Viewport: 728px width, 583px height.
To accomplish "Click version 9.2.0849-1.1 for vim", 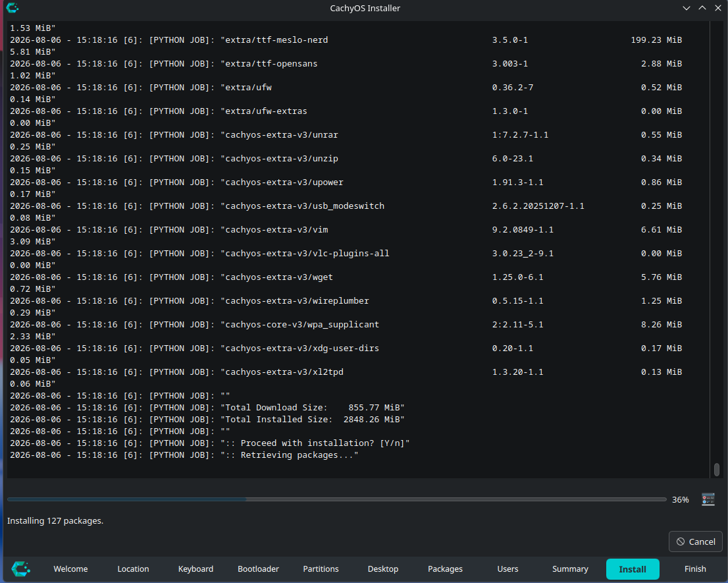I will [523, 229].
